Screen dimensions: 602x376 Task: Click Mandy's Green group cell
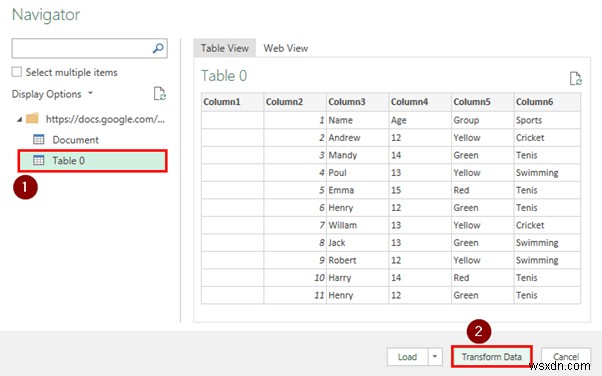[x=483, y=155]
